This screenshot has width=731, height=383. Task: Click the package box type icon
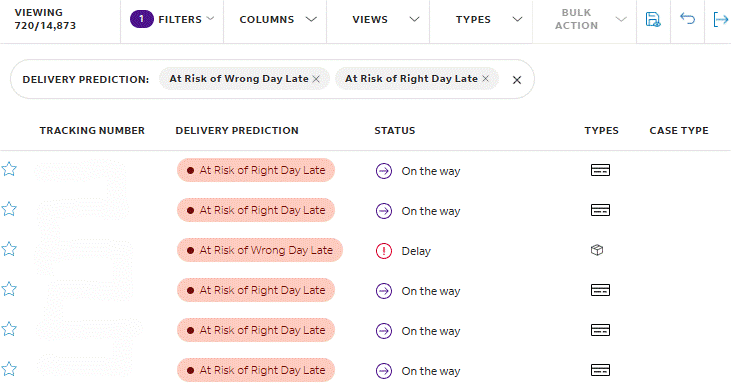tap(597, 250)
